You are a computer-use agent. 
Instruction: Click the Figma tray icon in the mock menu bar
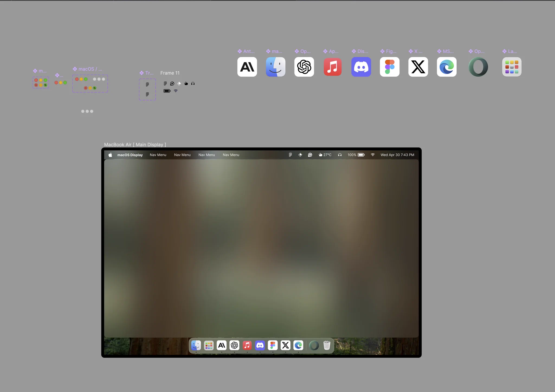tap(290, 155)
